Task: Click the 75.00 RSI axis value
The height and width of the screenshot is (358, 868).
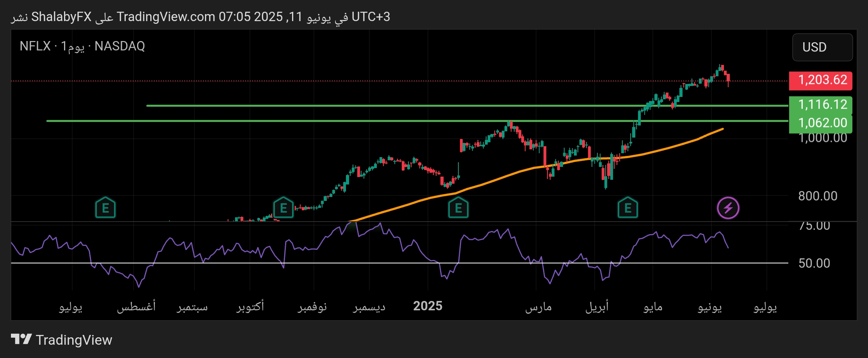Action: coord(814,226)
